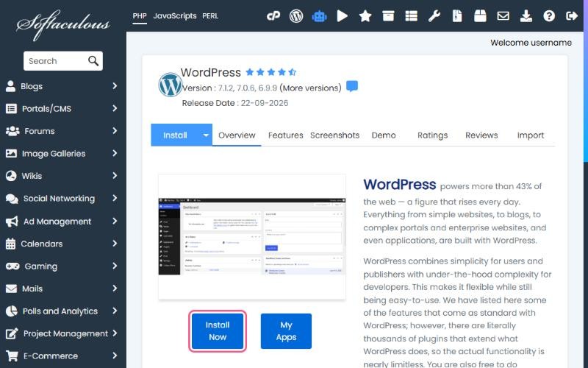Open the Demo tab
588x368 pixels.
384,135
